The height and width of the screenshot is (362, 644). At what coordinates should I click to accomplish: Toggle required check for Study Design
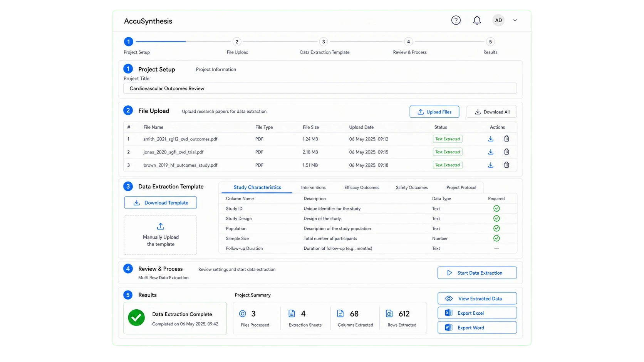tap(496, 219)
